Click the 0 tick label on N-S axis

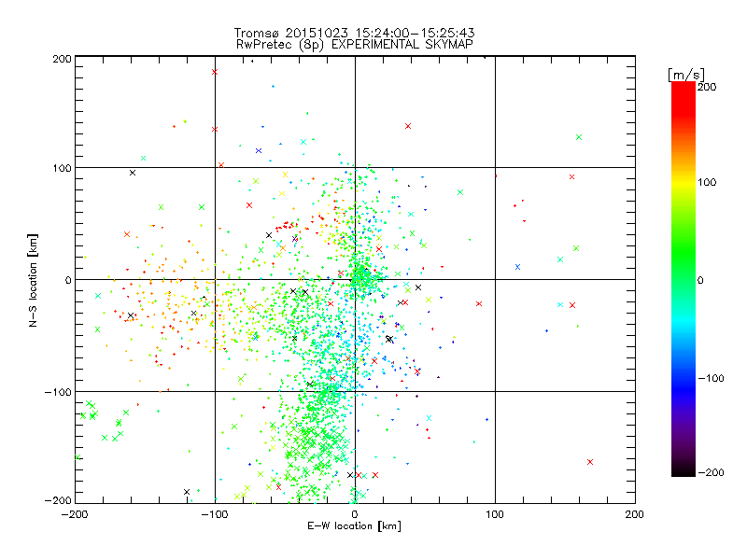tap(68, 280)
